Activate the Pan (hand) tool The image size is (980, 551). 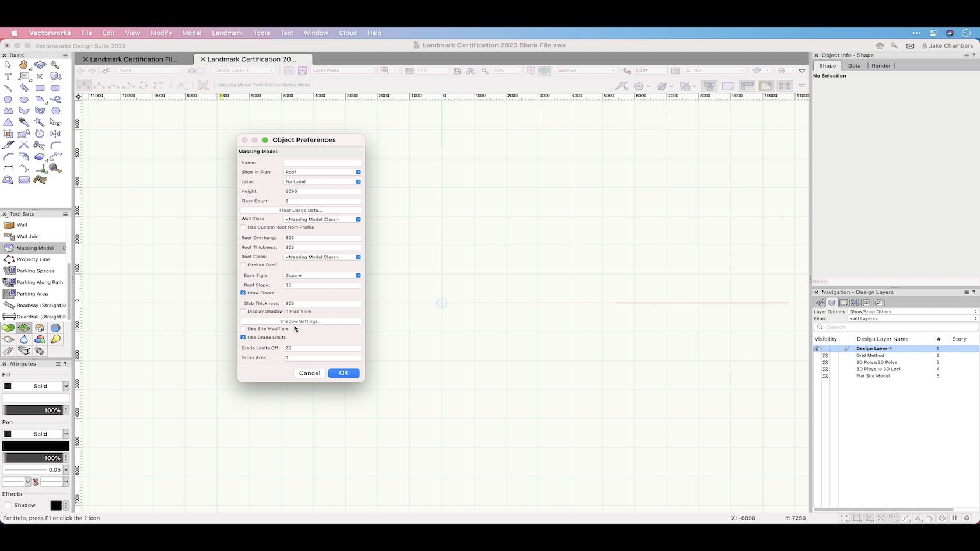point(23,65)
